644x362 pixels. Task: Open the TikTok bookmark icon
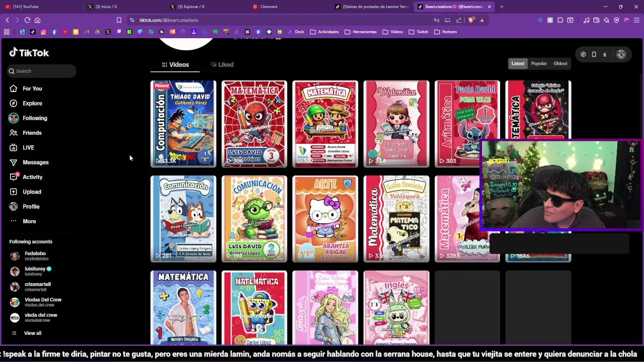point(33,32)
